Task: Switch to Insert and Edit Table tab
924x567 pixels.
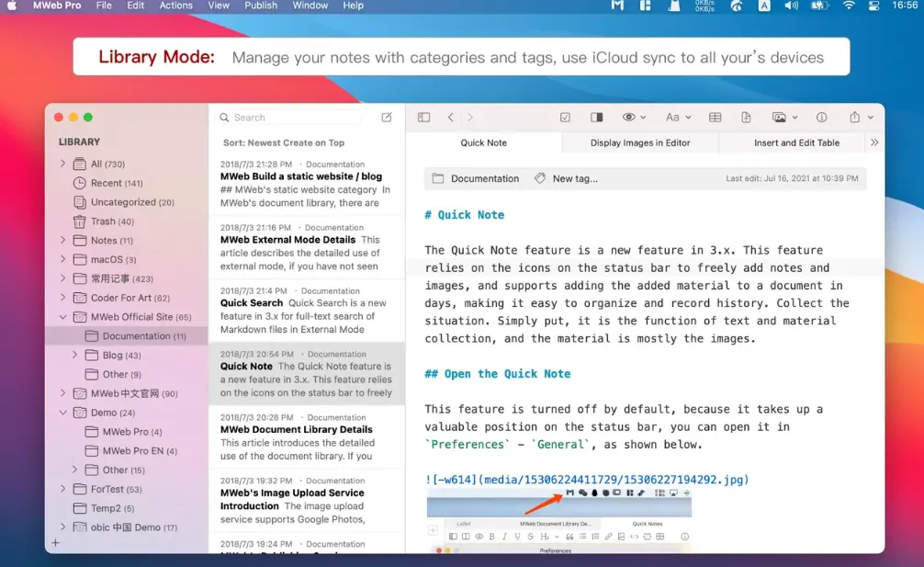Action: point(796,142)
